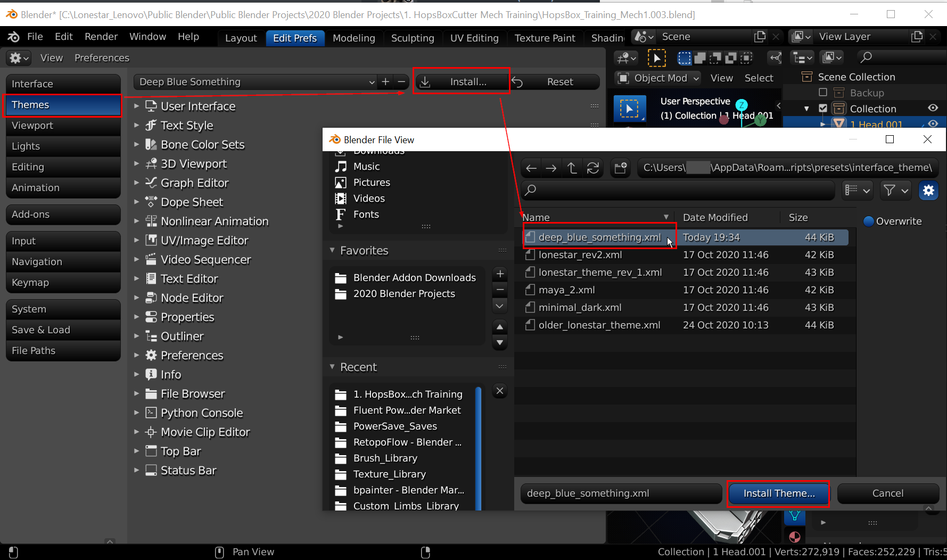Toggle Backup collection checkbox in outliner
Screen dimensions: 947x560
tap(823, 93)
